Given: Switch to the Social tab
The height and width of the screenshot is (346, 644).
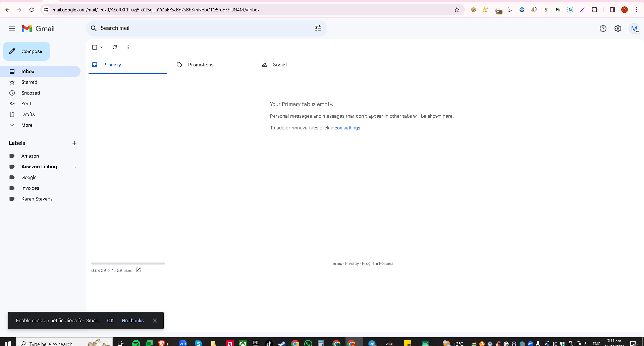Looking at the screenshot, I should click(298, 65).
